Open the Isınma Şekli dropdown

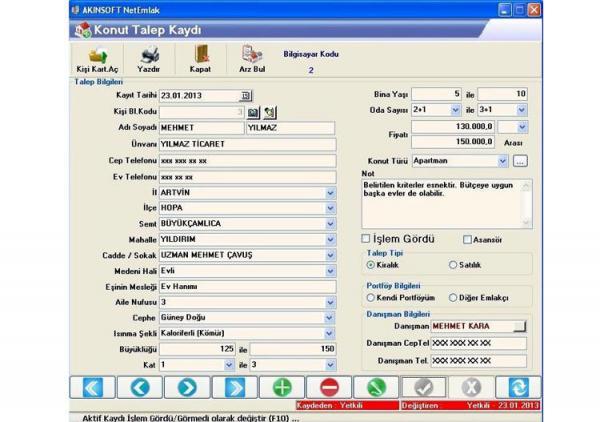coord(329,333)
